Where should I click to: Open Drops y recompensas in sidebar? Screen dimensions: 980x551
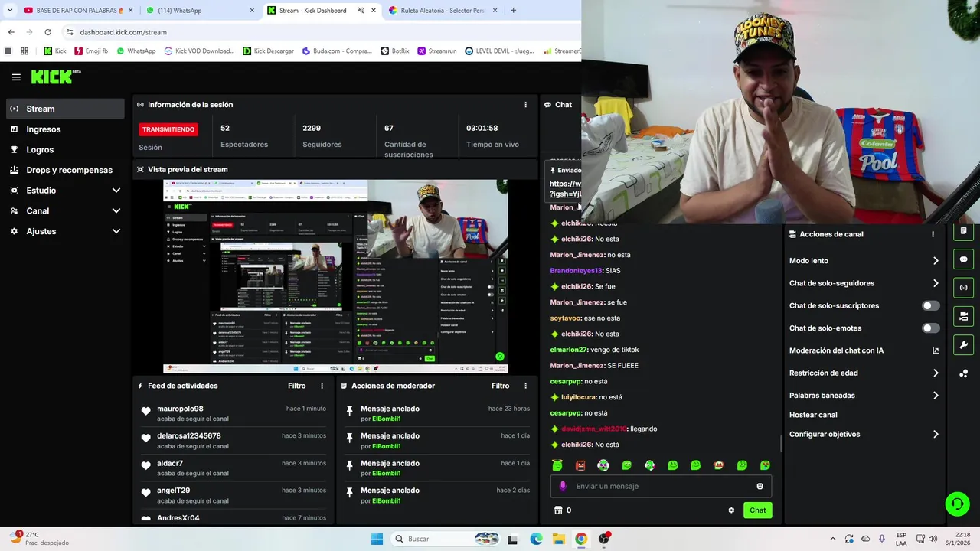coord(65,170)
